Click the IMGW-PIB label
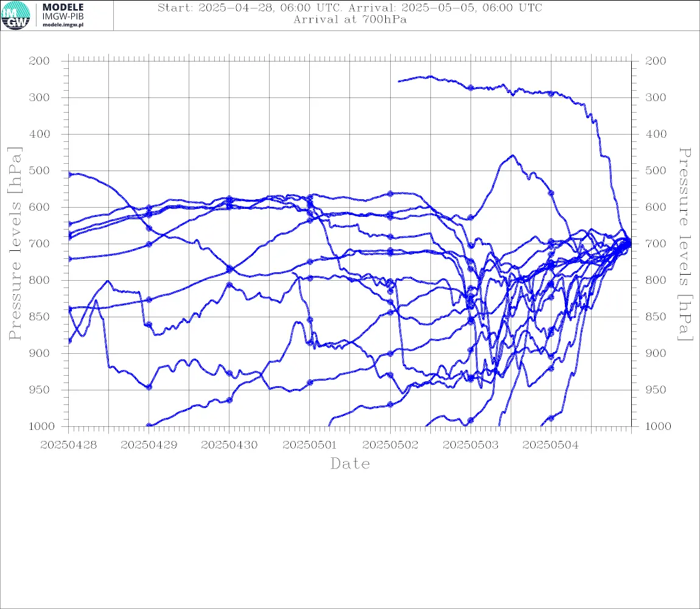The height and width of the screenshot is (609, 700). (x=63, y=16)
